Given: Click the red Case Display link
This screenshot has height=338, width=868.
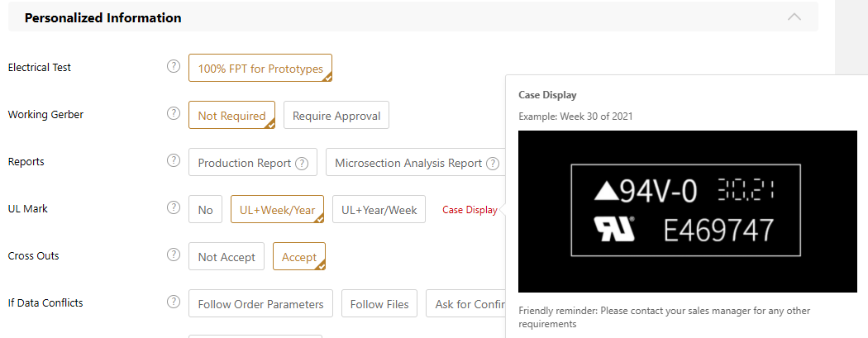Looking at the screenshot, I should [x=470, y=210].
